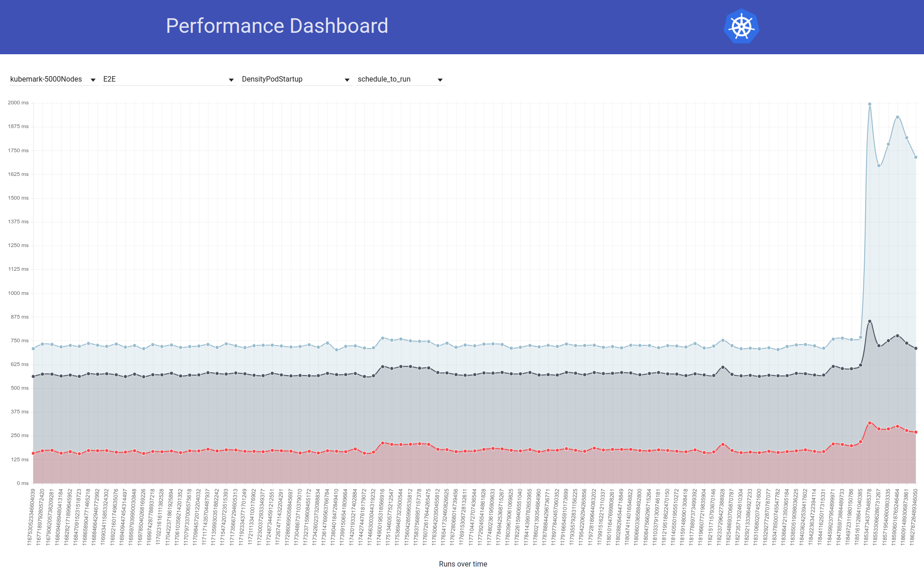Viewport: 924px width, 572px height.
Task: Click the dropdown arrow beside kubemark-5000Nodes
Action: tap(93, 80)
